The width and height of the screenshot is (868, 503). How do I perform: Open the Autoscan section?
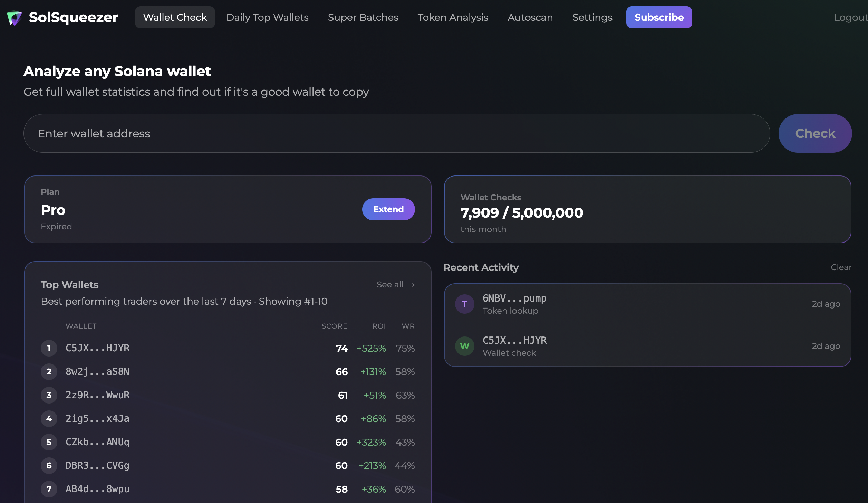(530, 17)
